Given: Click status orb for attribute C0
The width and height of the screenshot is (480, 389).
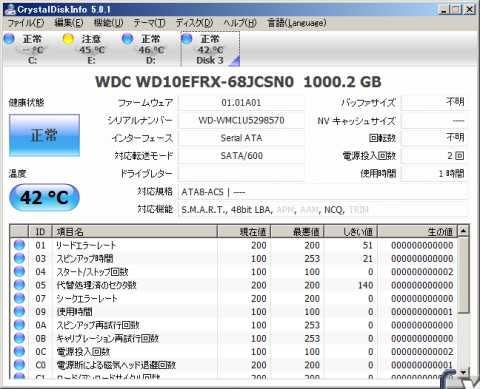Looking at the screenshot, I should click(x=19, y=365).
